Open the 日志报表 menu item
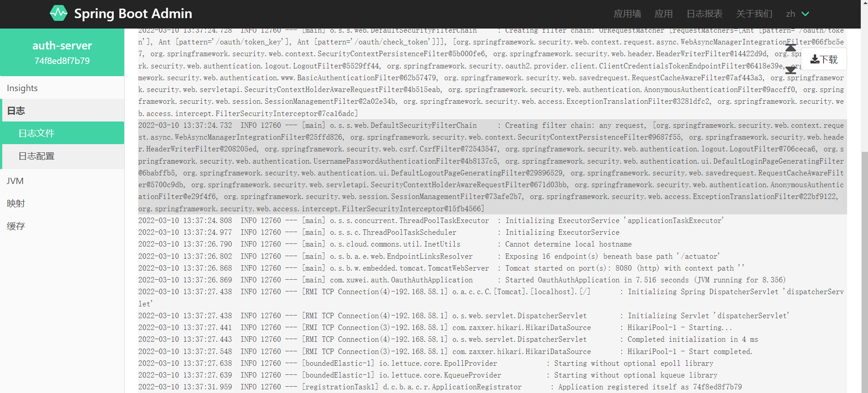This screenshot has width=868, height=393. [704, 14]
